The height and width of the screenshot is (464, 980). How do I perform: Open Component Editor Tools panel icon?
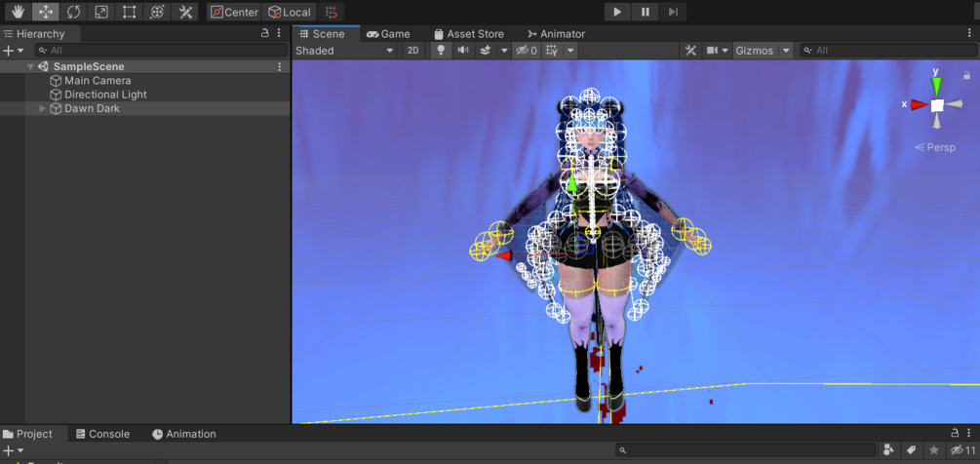690,51
